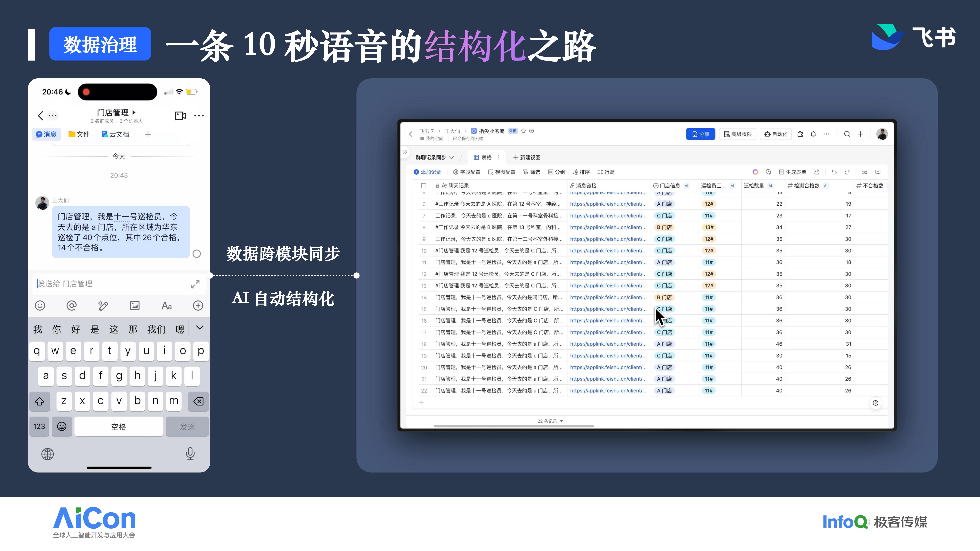The width and height of the screenshot is (980, 551).
Task: Click the blue 分享 button
Action: click(700, 134)
